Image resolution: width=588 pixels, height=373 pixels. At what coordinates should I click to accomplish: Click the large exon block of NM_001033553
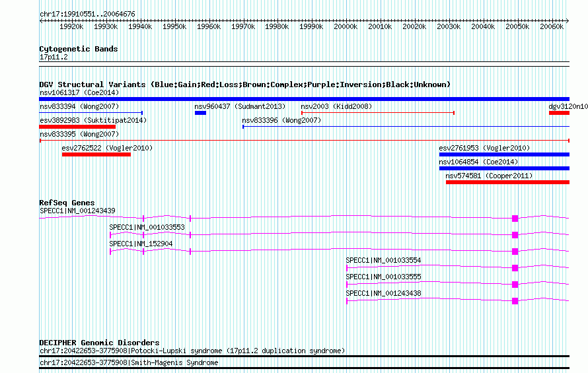[x=515, y=235]
